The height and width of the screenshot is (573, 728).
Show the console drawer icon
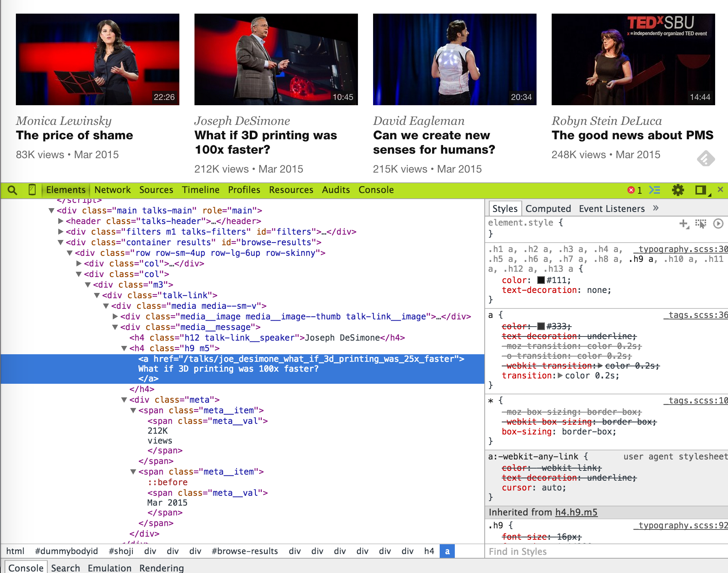(x=655, y=190)
